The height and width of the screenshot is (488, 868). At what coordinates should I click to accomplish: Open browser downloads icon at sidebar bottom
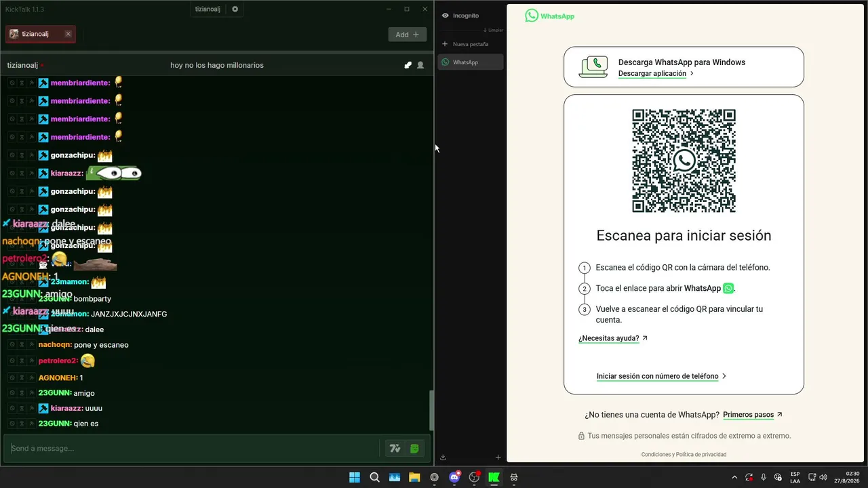[443, 457]
